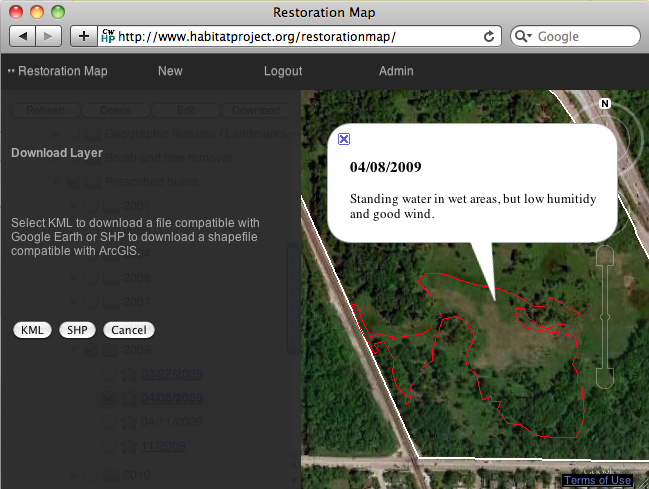Screen dimensions: 649x489
Task: Open the Terms of Use link
Action: (x=597, y=480)
